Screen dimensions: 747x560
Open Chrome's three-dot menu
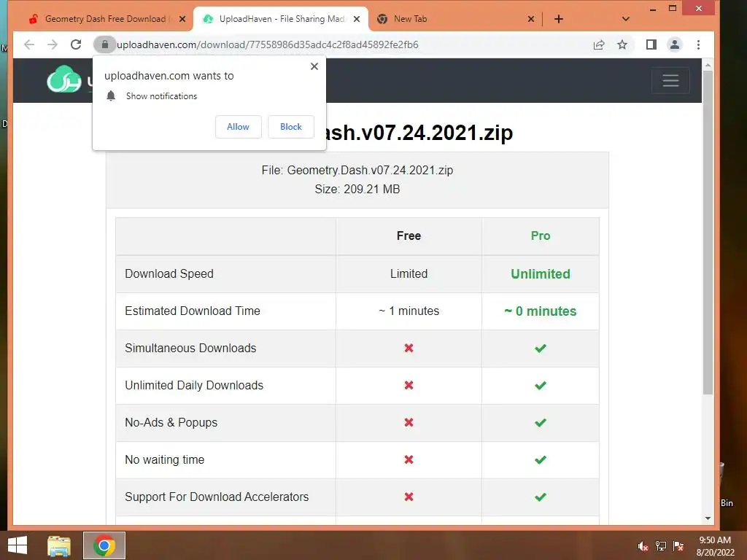698,44
